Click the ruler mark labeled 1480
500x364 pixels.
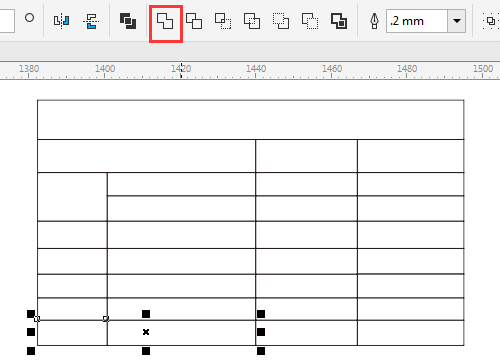[407, 69]
